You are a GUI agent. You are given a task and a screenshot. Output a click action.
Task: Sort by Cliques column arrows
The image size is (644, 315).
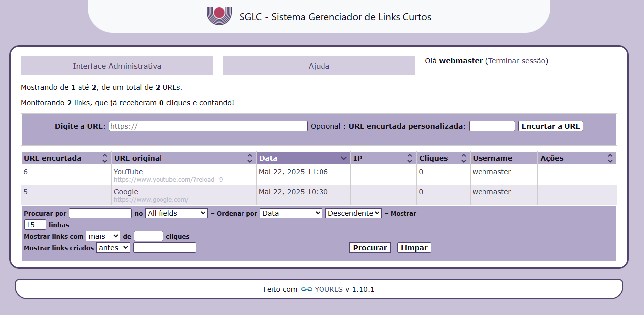click(x=464, y=158)
